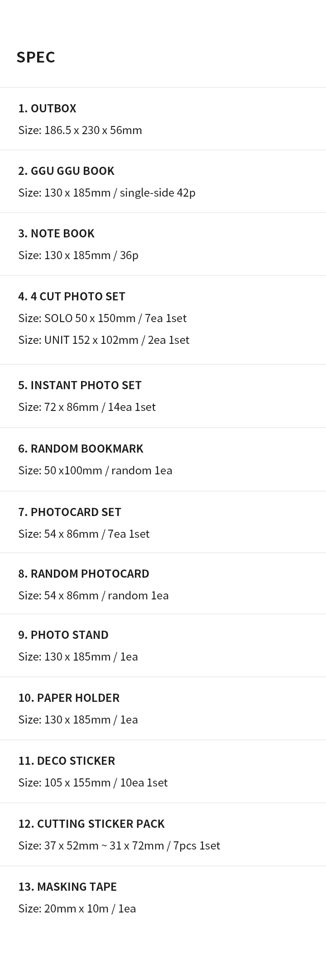Select the 3. NOTE BOOK title
The height and width of the screenshot is (980, 326).
(56, 233)
